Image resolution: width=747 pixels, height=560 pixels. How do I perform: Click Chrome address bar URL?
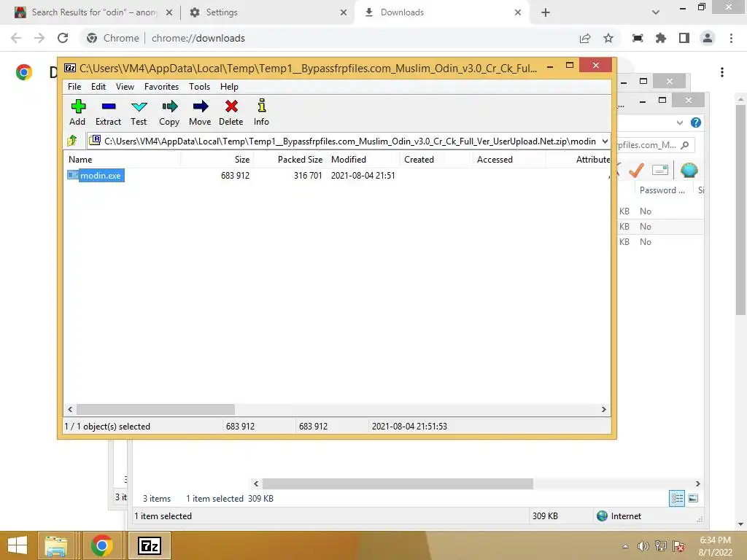pos(198,38)
